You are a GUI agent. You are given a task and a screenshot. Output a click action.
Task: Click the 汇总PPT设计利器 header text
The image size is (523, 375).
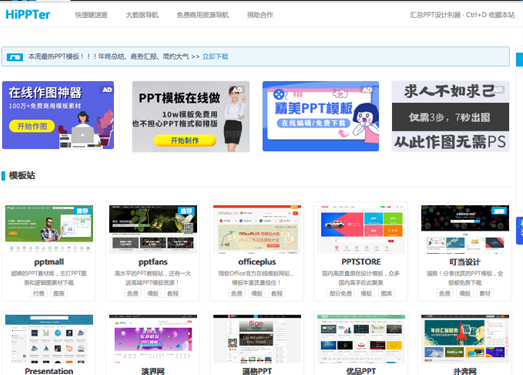435,15
